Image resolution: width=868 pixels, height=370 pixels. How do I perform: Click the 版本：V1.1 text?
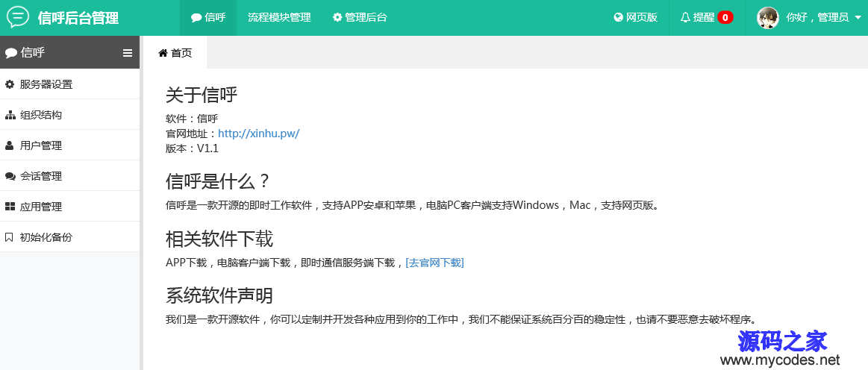(x=192, y=148)
